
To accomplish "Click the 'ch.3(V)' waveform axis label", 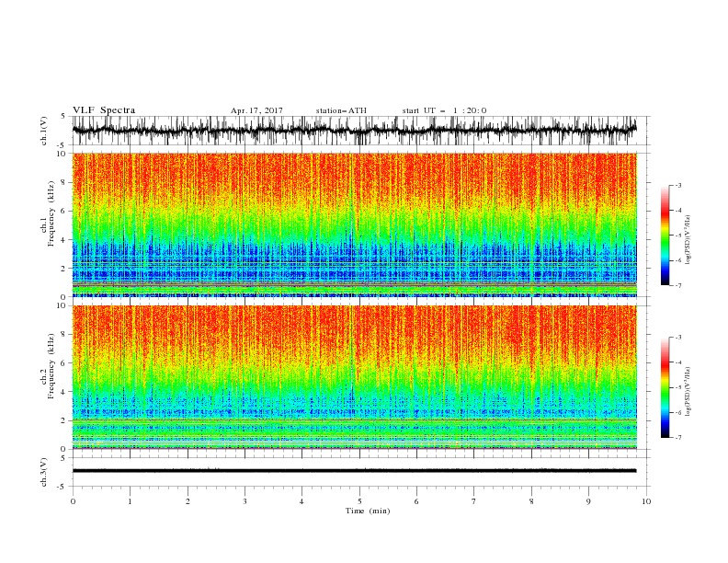I will (44, 472).
